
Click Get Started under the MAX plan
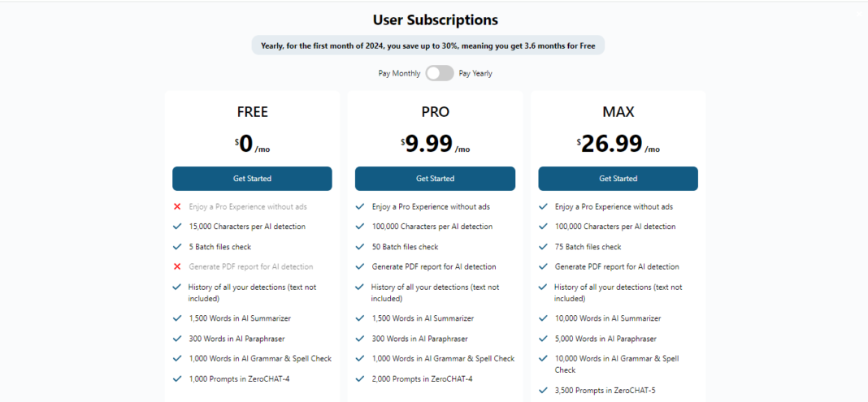pos(618,179)
